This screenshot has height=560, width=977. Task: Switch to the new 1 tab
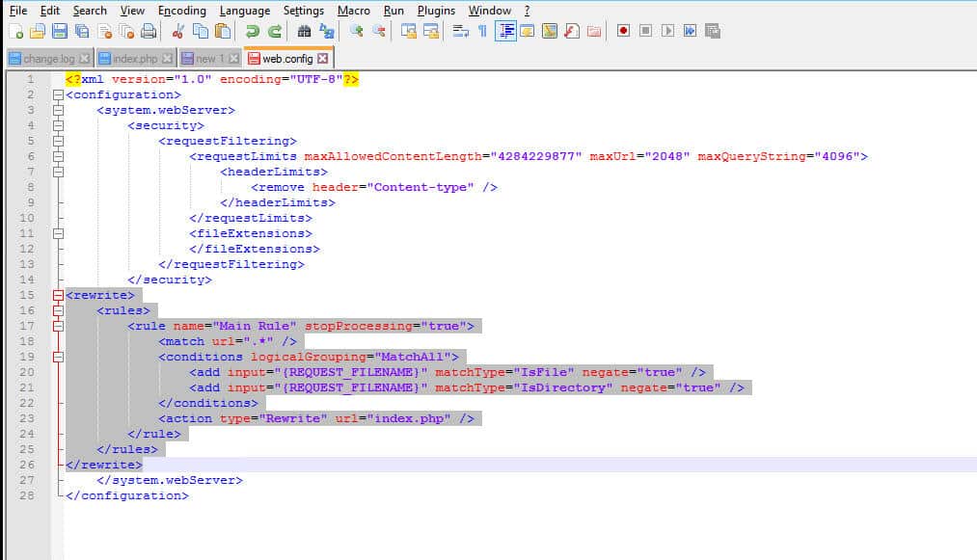pyautogui.click(x=209, y=59)
